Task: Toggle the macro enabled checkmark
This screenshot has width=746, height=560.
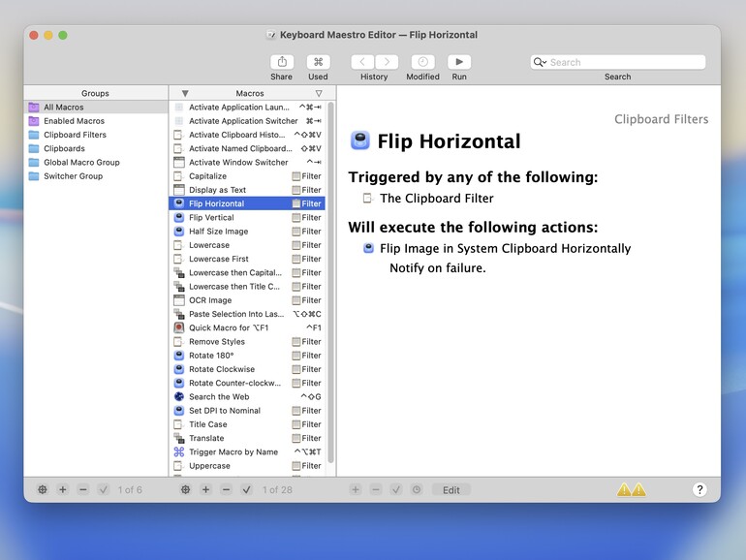Action: (246, 489)
